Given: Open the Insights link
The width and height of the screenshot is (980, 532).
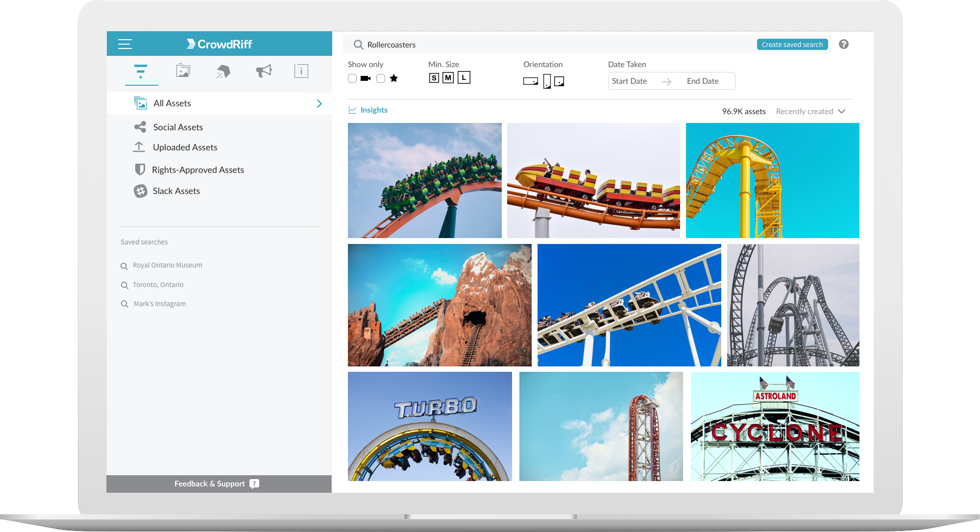Looking at the screenshot, I should click(374, 110).
